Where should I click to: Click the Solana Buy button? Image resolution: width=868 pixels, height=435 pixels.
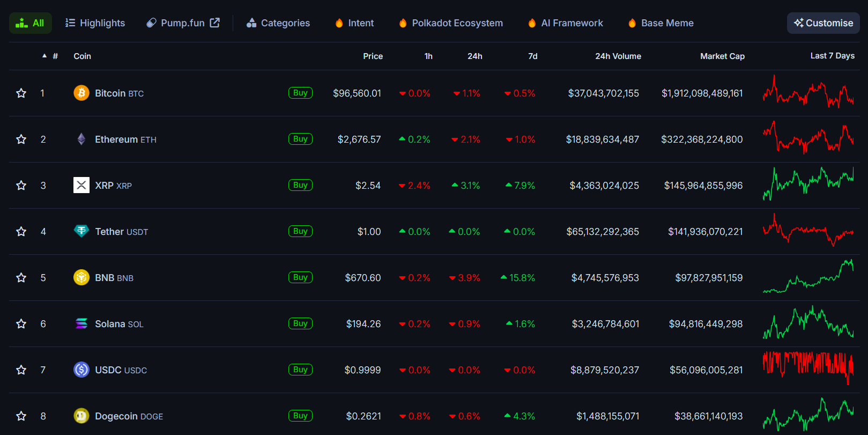pos(300,323)
